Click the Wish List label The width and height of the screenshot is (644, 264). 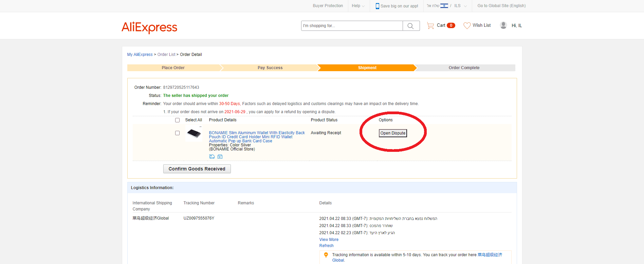[482, 25]
